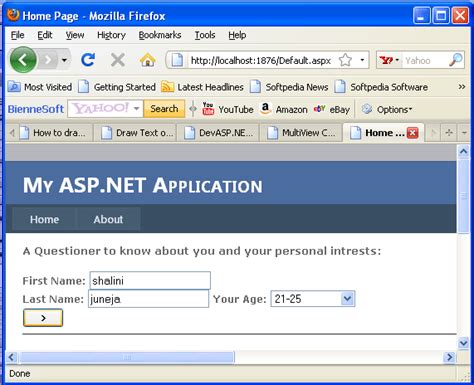
Task: Switch to the 'Draw Text o...' tab
Action: pyautogui.click(x=136, y=133)
